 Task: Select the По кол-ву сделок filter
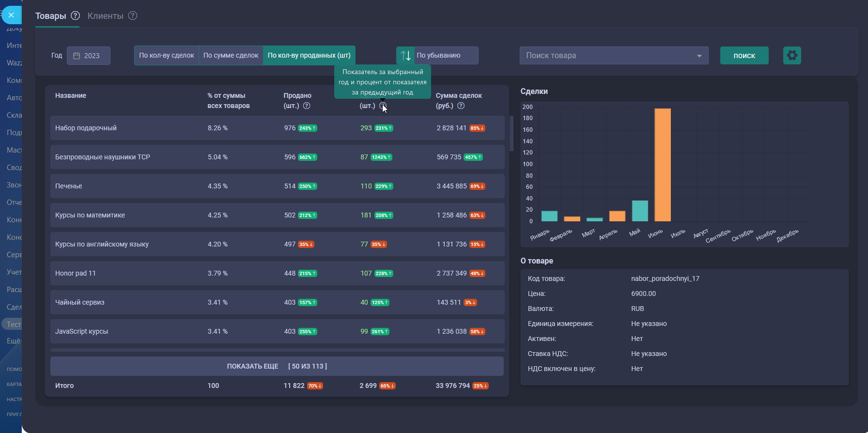point(167,55)
